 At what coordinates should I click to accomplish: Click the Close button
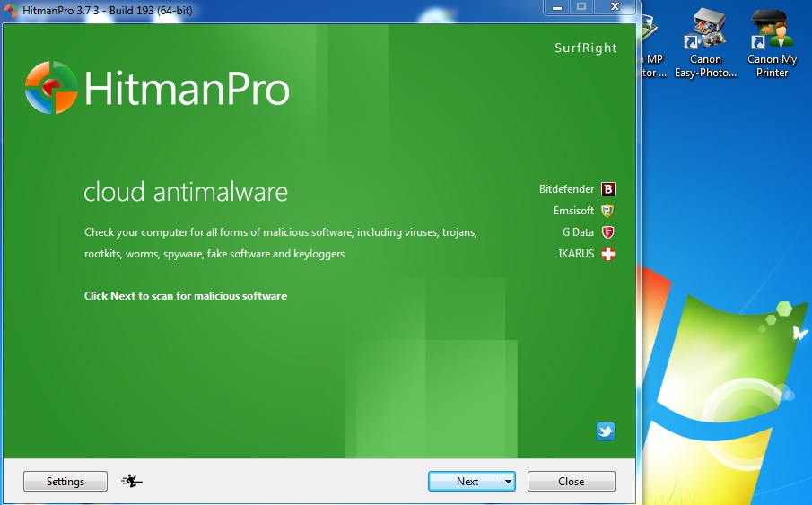[572, 481]
